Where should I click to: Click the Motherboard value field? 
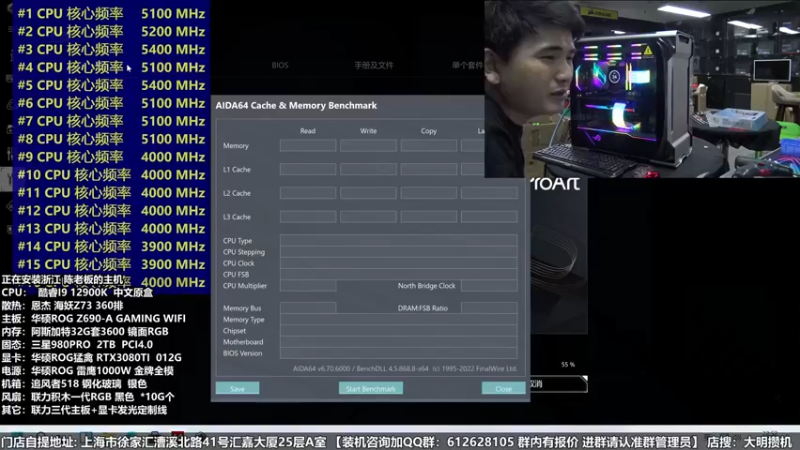click(398, 342)
